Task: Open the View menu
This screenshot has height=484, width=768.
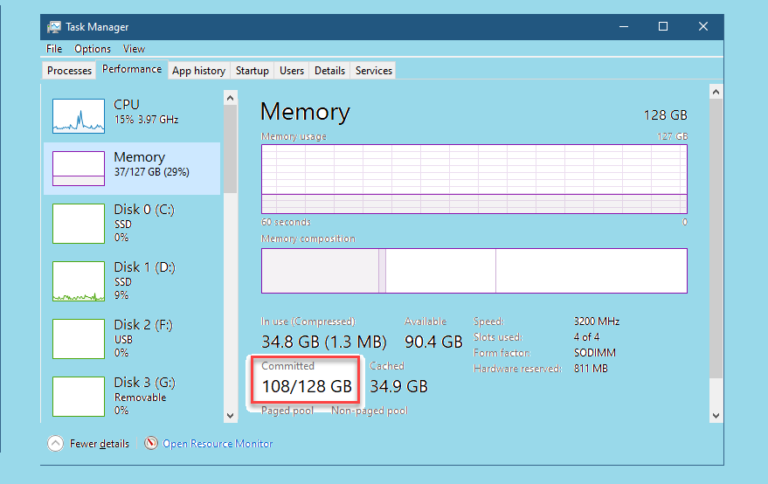Action: [x=134, y=49]
